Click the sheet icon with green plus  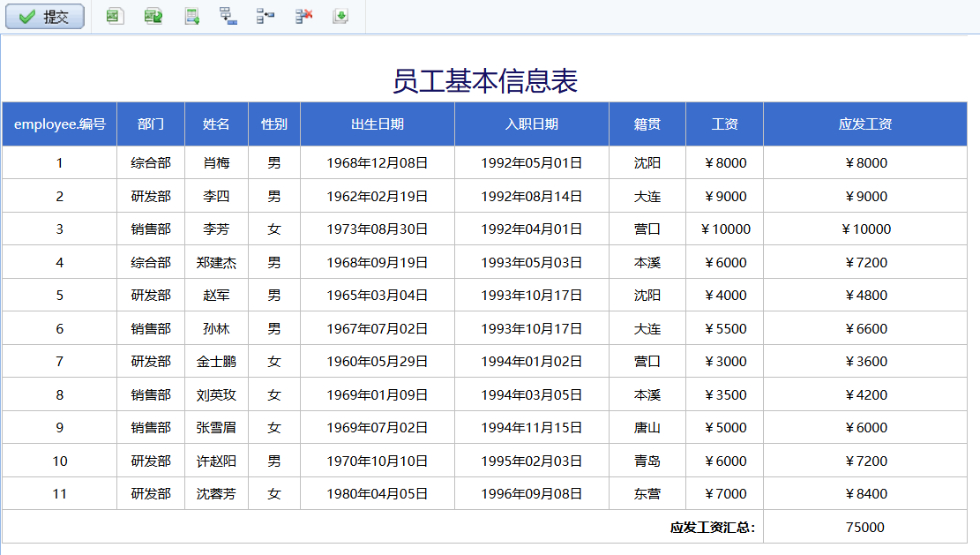pos(191,17)
